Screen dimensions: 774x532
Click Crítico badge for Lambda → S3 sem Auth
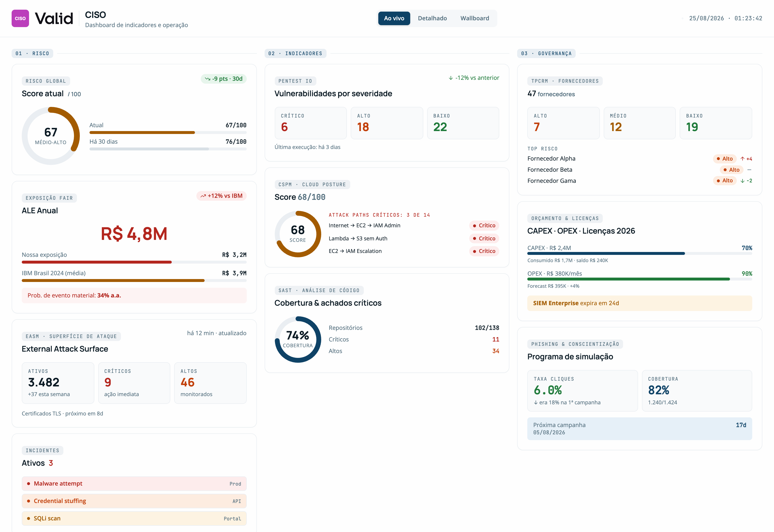click(484, 239)
